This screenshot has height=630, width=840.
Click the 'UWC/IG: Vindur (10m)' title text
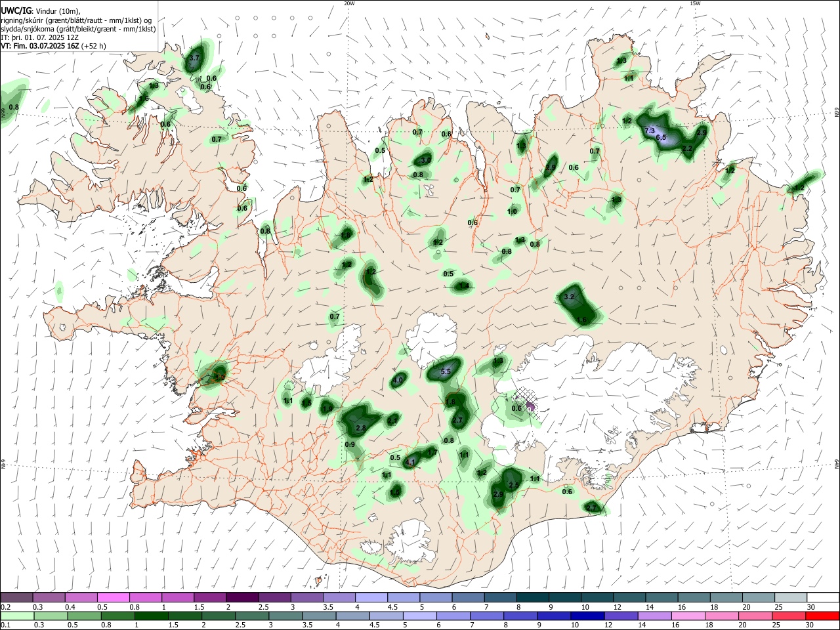coord(41,10)
